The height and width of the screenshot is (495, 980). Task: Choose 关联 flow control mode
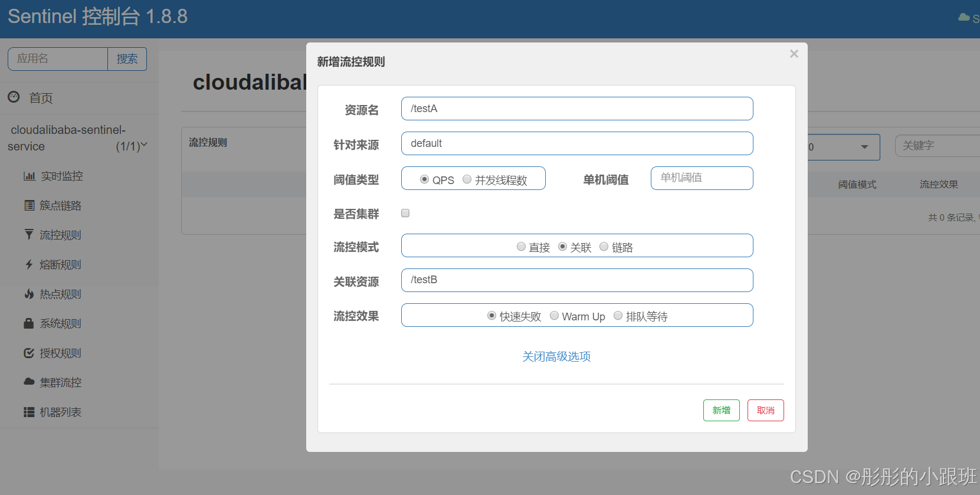click(x=562, y=247)
